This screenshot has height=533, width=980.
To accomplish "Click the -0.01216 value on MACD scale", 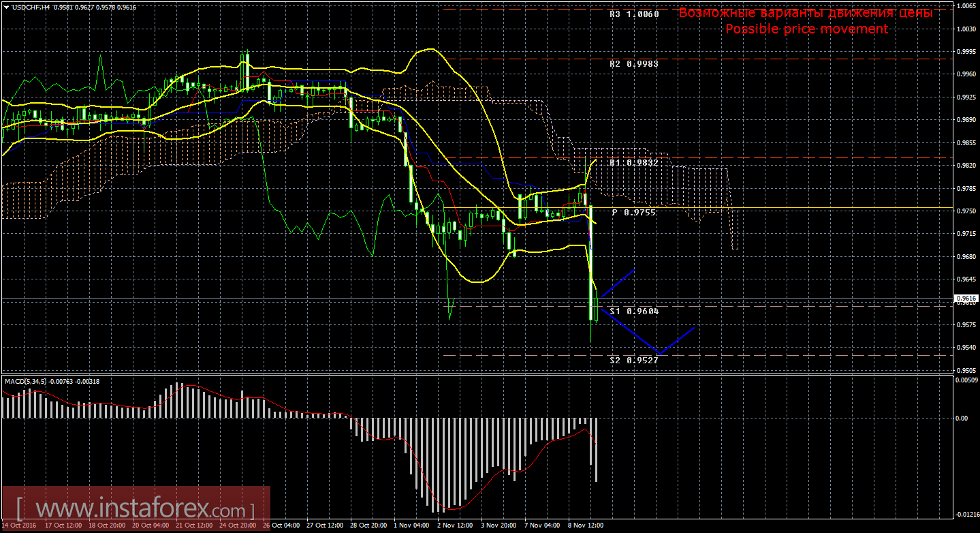I will pyautogui.click(x=966, y=515).
